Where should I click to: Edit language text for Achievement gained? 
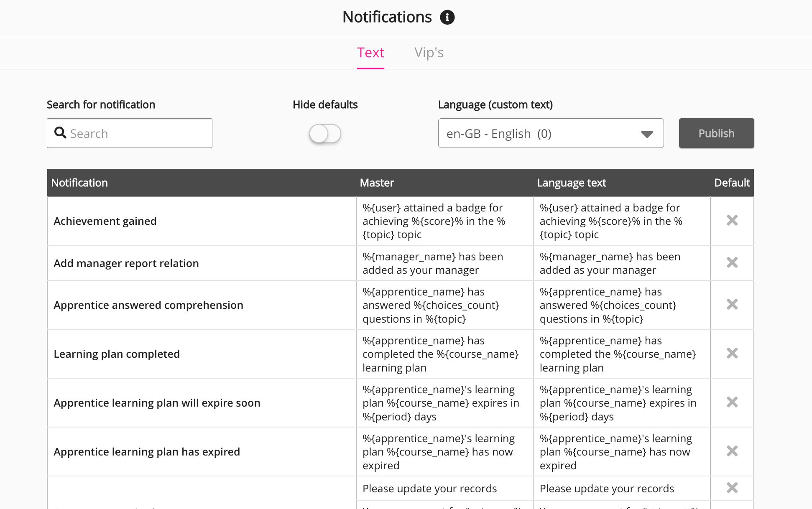point(621,221)
